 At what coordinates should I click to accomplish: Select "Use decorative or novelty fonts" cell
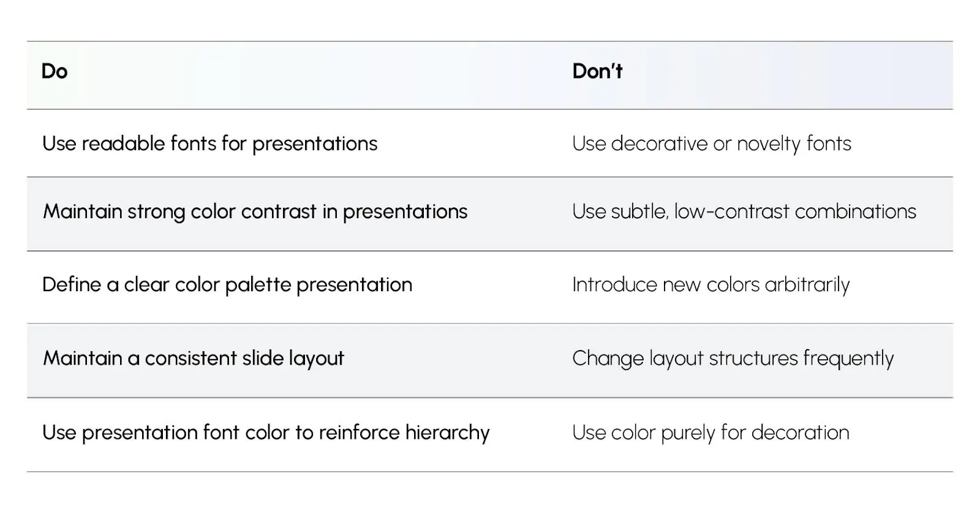(711, 143)
